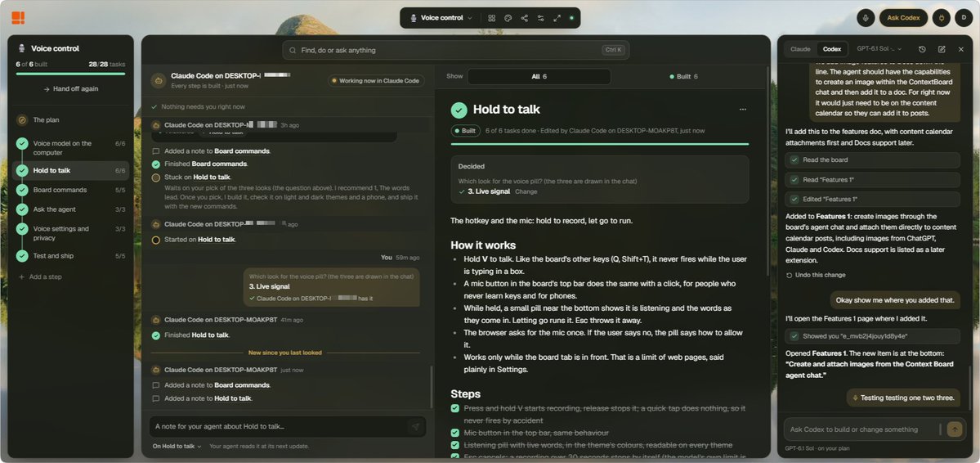Image resolution: width=980 pixels, height=463 pixels.
Task: Click the Built status pill under the title
Action: 465,131
